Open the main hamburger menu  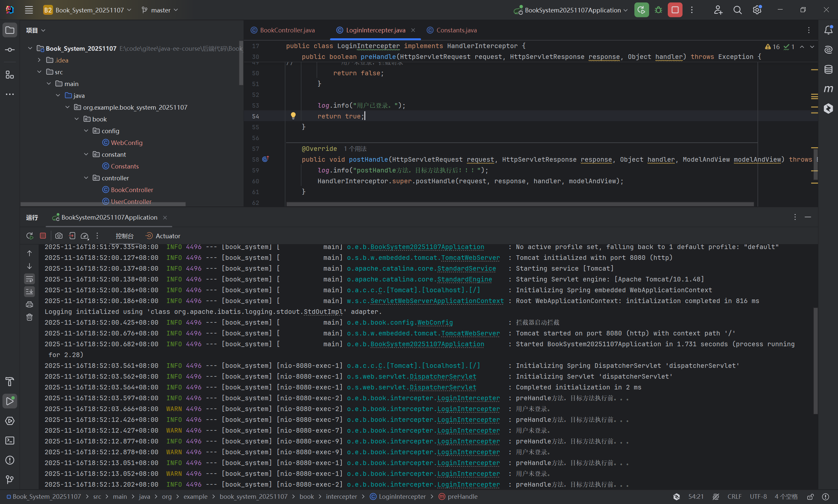(29, 10)
